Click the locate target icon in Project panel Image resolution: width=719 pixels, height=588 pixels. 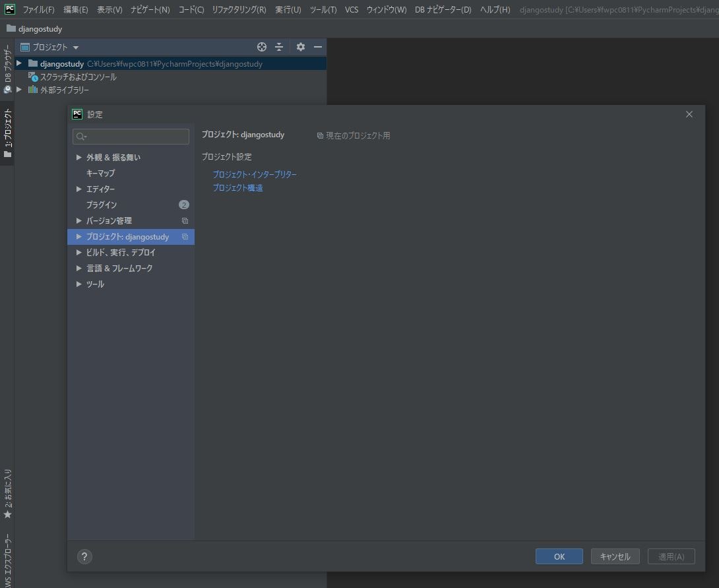(262, 47)
